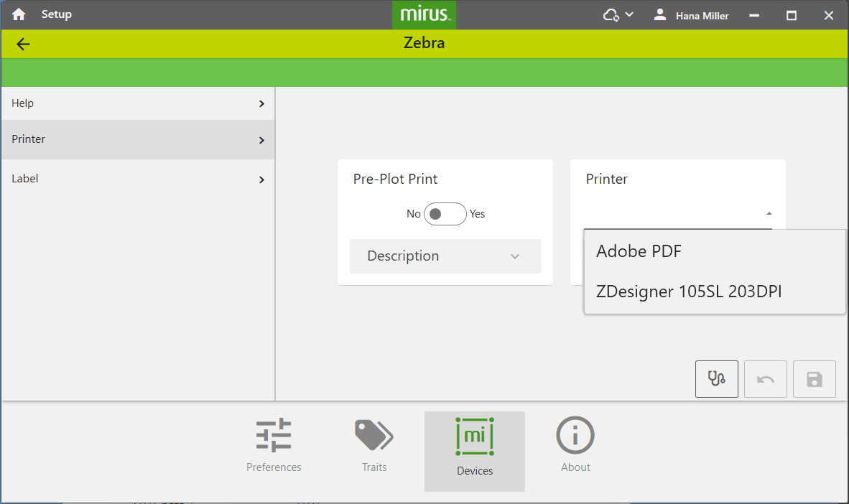Click the No label beside the toggle
Screen dimensions: 849x504
click(413, 214)
